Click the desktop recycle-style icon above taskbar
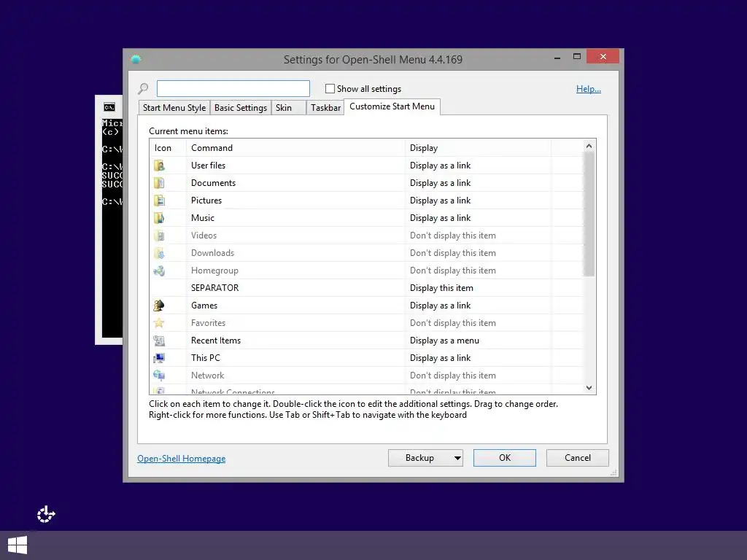 click(46, 514)
